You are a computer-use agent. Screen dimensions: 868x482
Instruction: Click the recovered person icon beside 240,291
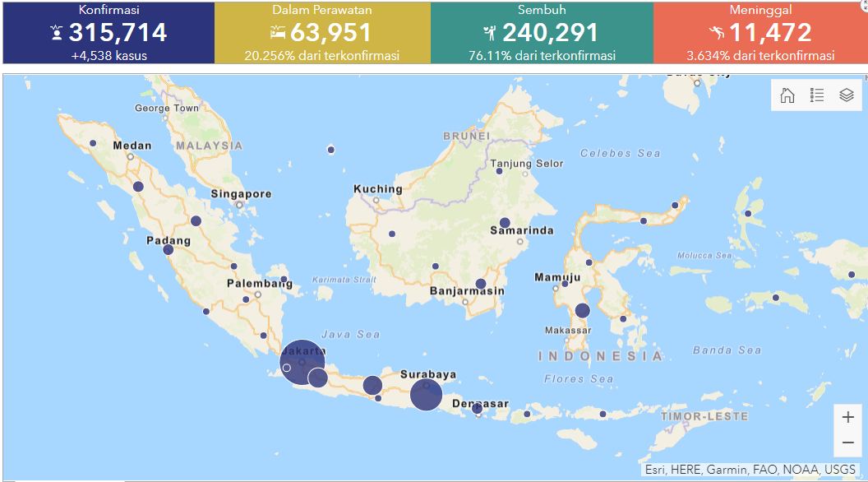coord(490,33)
